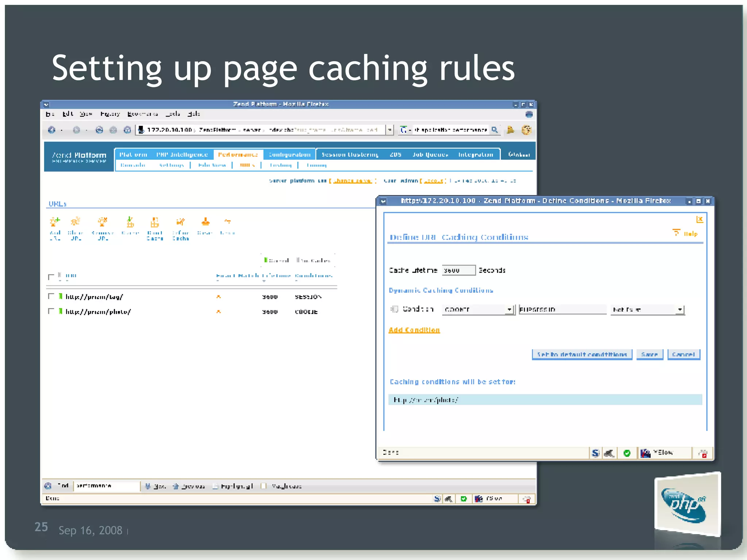Click the seventh URLs toolbar stamp-shaped icon
Screen dimensions: 747x560
click(x=205, y=222)
